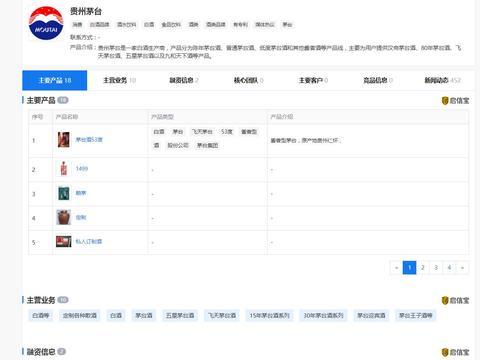Click the 产品名称 column header
The width and height of the screenshot is (480, 360).
pos(67,117)
